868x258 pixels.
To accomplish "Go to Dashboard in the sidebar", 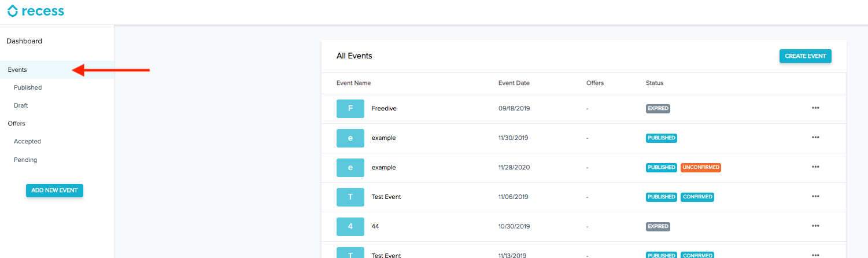I will pos(24,41).
